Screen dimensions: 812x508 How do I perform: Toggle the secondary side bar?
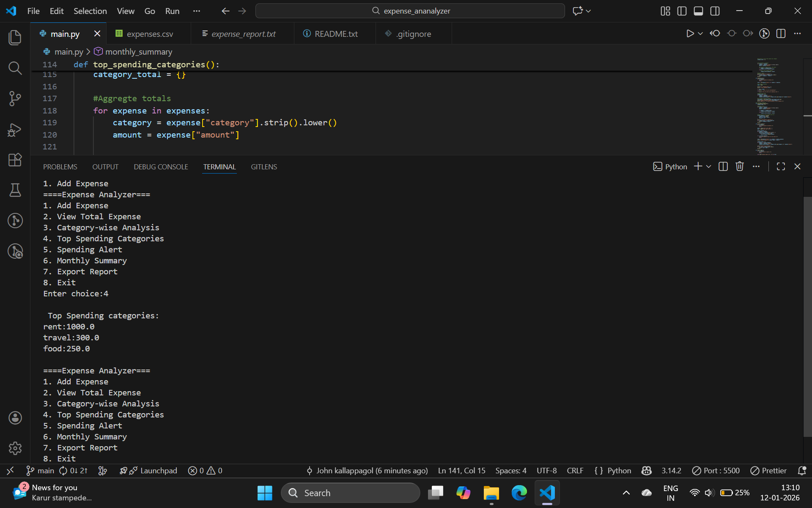(x=715, y=11)
